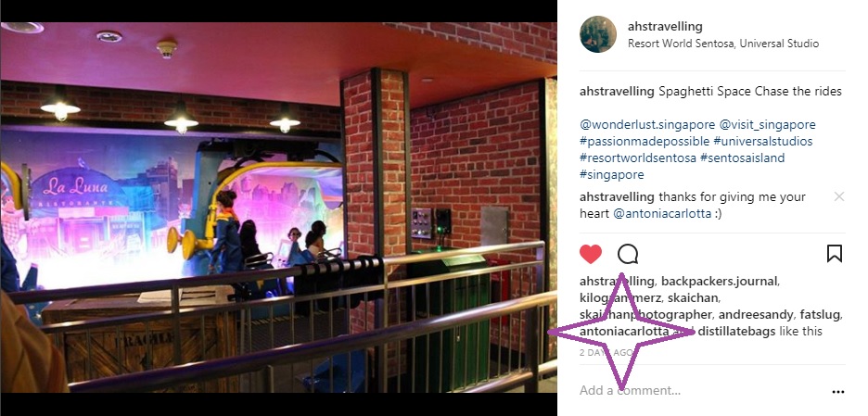Unlike the post with the red heart

coord(591,255)
